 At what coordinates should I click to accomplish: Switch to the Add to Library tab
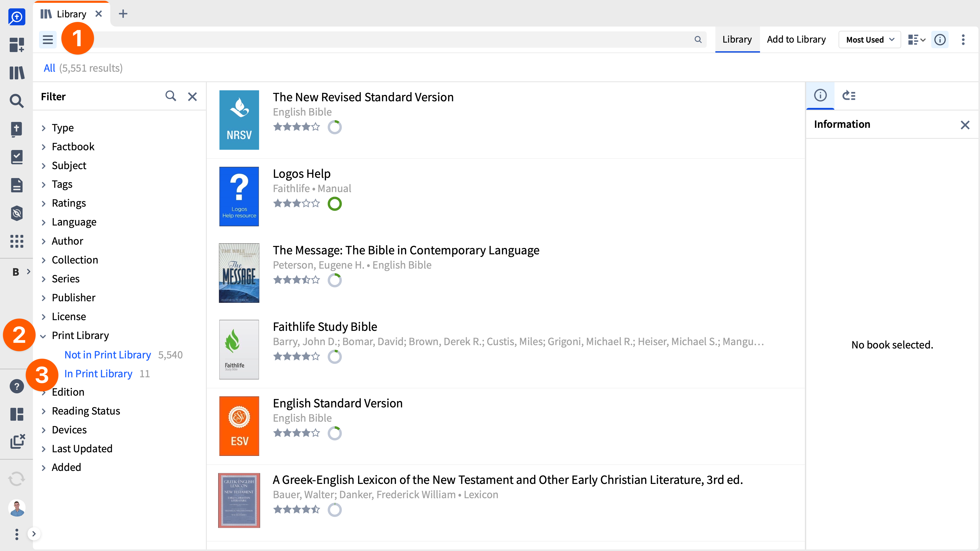tap(796, 40)
